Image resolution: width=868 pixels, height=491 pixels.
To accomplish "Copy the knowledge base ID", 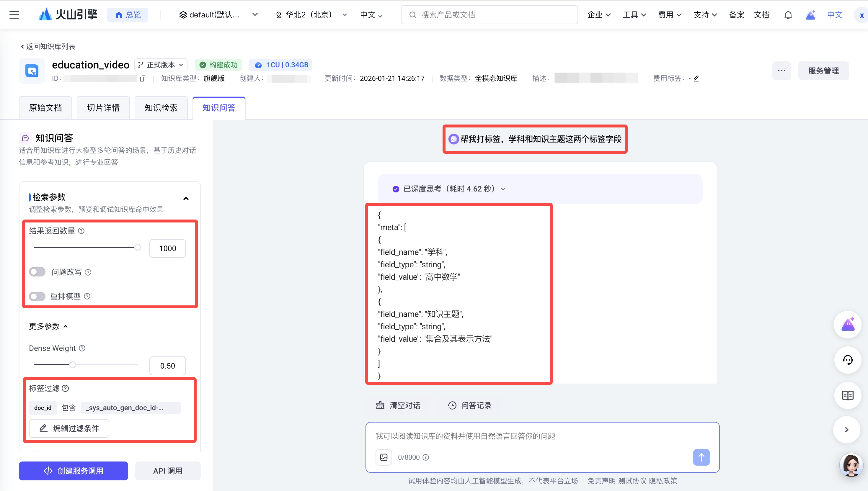I will tap(143, 78).
